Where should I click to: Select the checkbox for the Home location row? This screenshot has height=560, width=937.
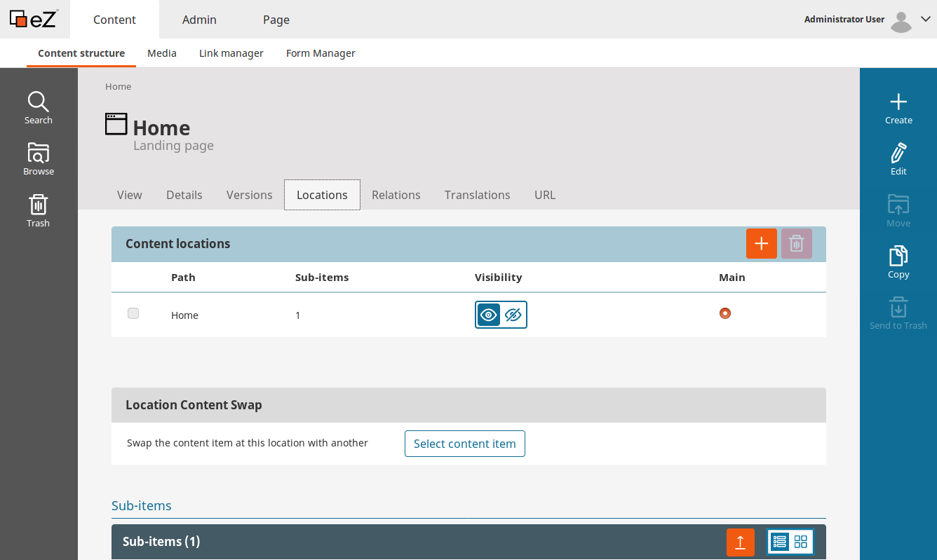coord(133,313)
